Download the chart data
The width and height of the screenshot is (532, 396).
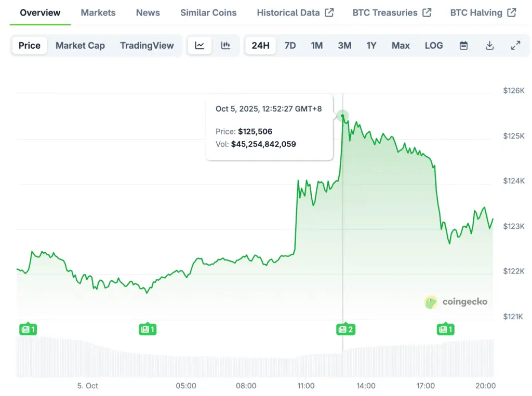489,46
